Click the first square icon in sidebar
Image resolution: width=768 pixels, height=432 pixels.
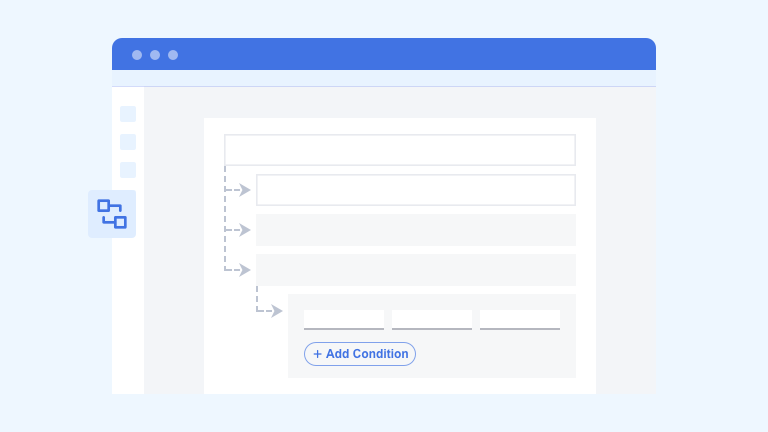[x=128, y=114]
